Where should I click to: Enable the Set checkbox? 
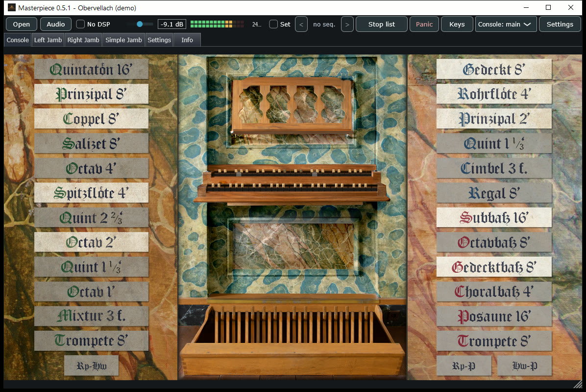(x=273, y=24)
